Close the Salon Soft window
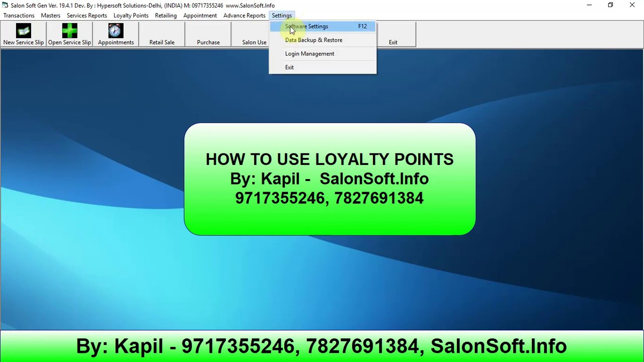 pos(632,5)
